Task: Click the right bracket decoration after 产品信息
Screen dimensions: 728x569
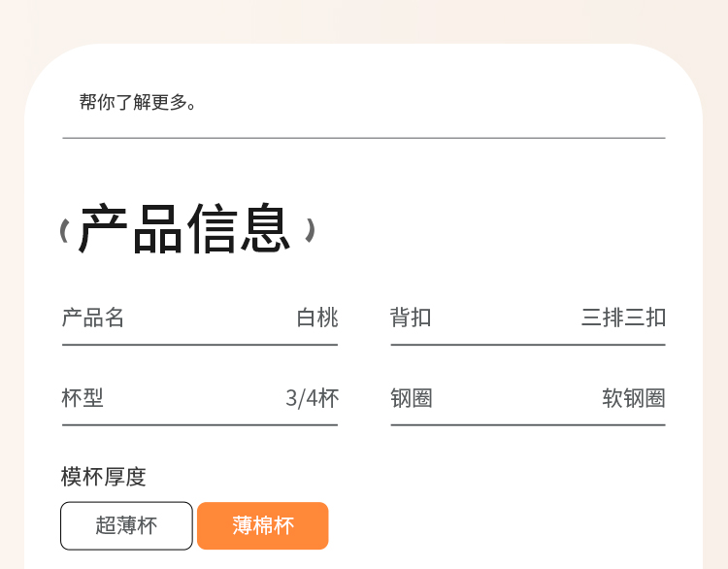Action: [x=310, y=230]
